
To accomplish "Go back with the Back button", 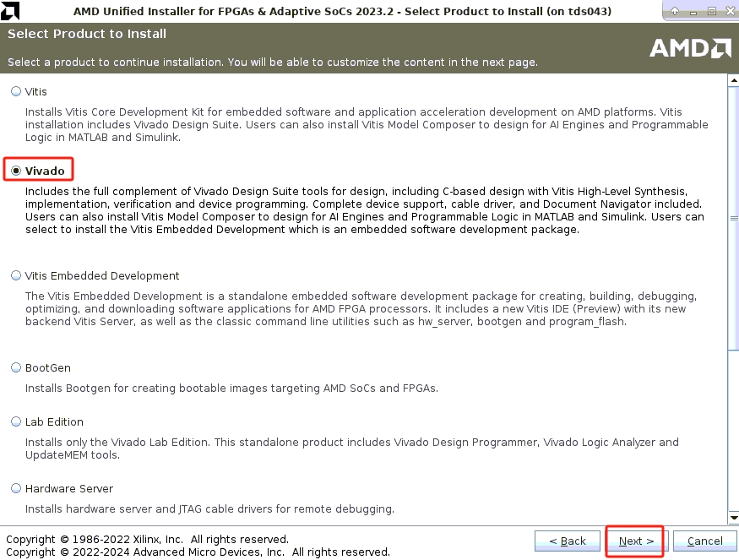I will point(567,541).
